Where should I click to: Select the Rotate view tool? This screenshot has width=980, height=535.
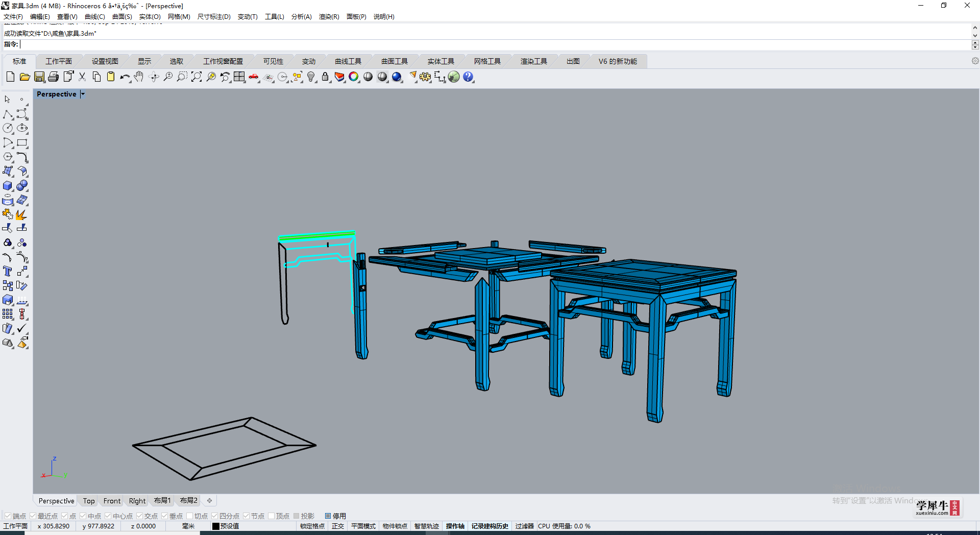click(154, 77)
